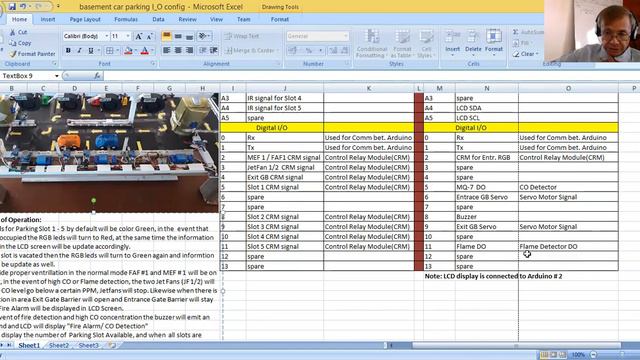The height and width of the screenshot is (360, 640).
Task: Toggle Bold formatting
Action: coord(68,51)
